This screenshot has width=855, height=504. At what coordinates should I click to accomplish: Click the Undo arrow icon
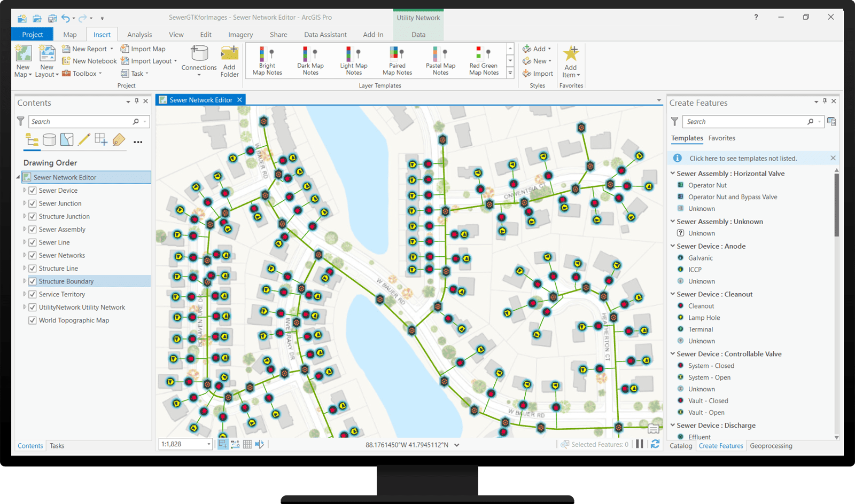65,18
